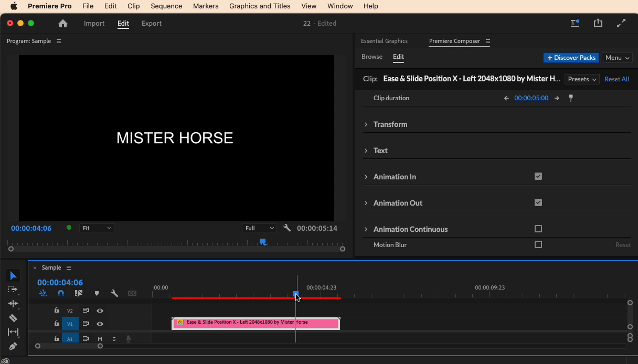Screen dimensions: 638x364
Task: Select the Selection tool arrow
Action: (13, 276)
